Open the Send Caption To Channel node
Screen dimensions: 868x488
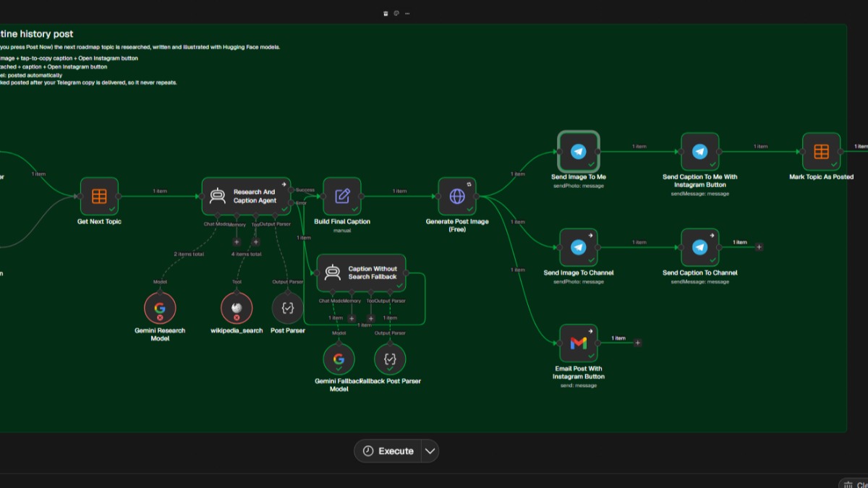pos(699,247)
